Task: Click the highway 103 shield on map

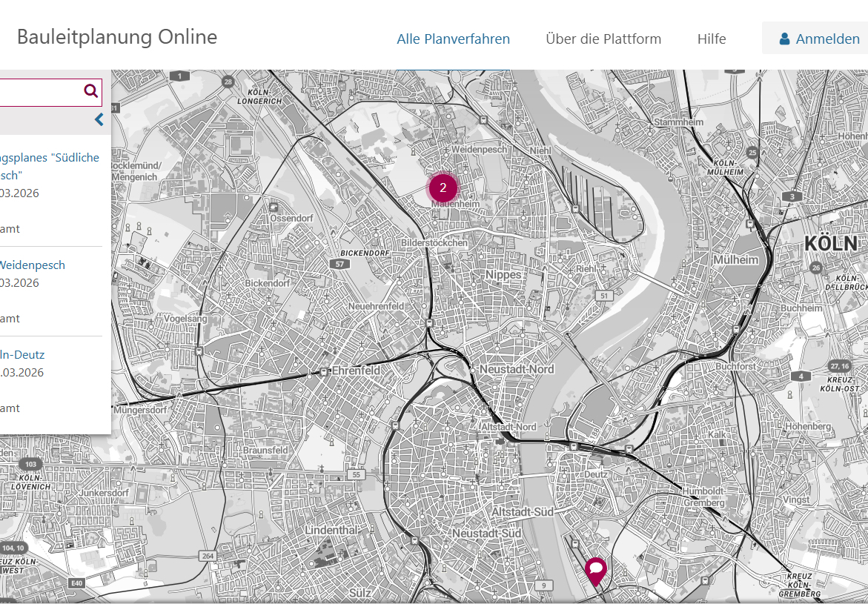Action: (30, 464)
